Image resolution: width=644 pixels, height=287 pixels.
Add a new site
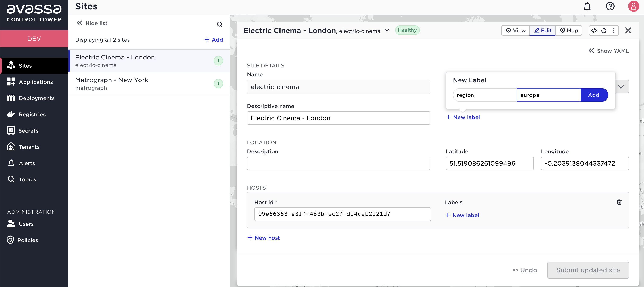[x=213, y=40]
